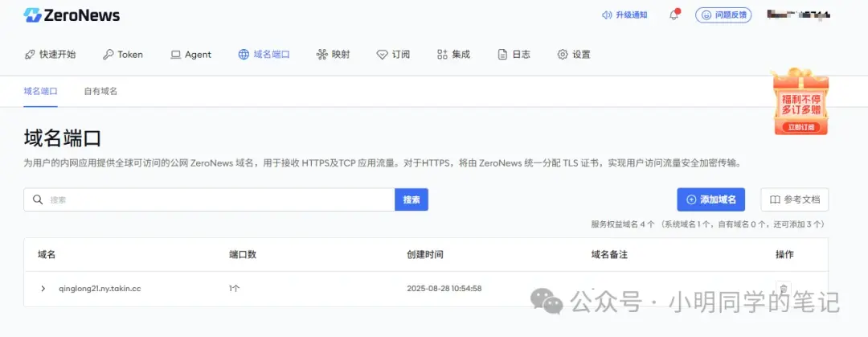Screen dimensions: 868x337
Task: Select creation time 2025-08-28 10:54:58
Action: [x=444, y=289]
